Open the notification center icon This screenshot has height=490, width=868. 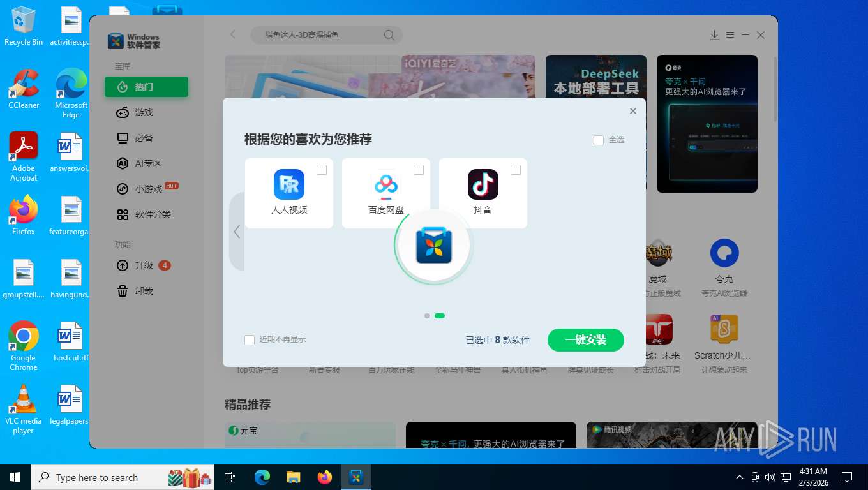(x=847, y=477)
